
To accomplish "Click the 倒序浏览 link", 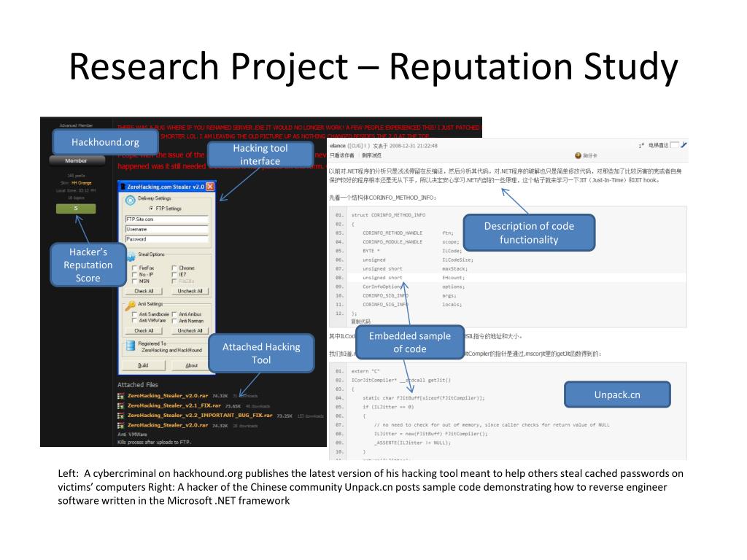I will pyautogui.click(x=371, y=156).
